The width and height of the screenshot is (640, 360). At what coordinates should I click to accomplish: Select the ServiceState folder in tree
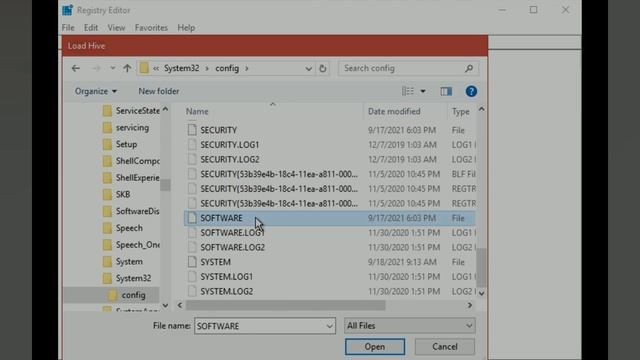[x=138, y=111]
